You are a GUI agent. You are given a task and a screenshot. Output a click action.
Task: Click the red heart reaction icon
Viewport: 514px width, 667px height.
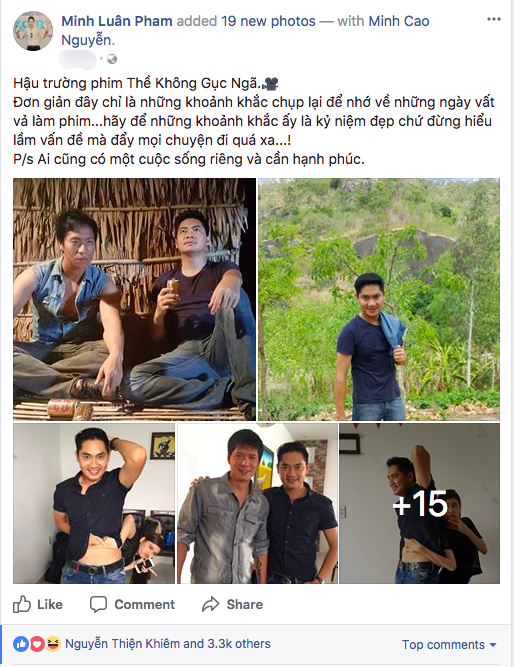click(37, 644)
